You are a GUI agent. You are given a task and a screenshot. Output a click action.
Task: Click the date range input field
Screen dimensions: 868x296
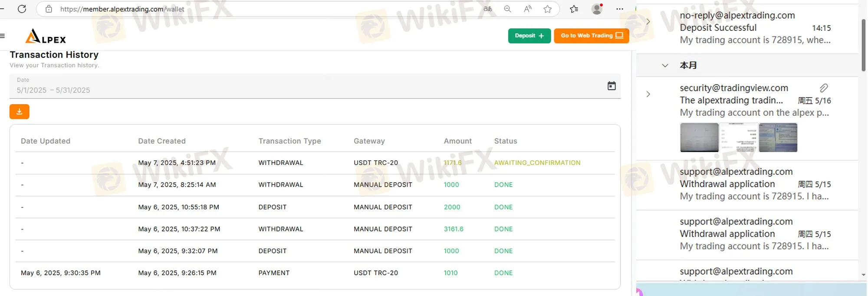click(x=304, y=90)
